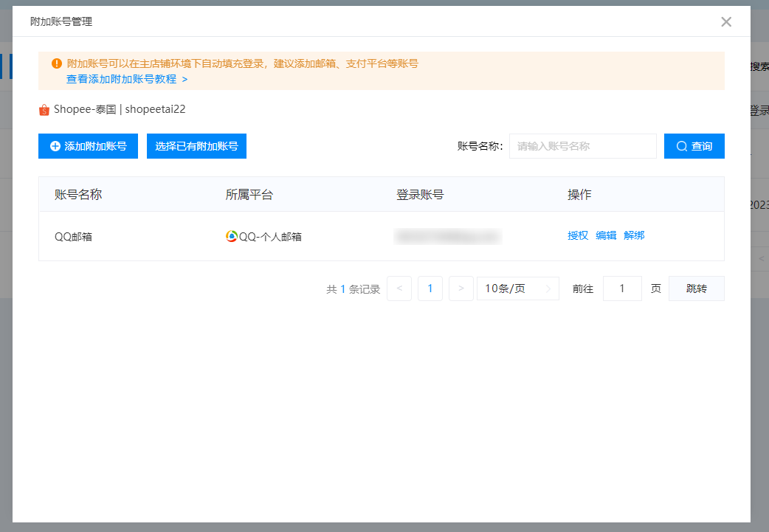This screenshot has width=769, height=532.
Task: Click the 所属平台 column header
Action: [249, 195]
